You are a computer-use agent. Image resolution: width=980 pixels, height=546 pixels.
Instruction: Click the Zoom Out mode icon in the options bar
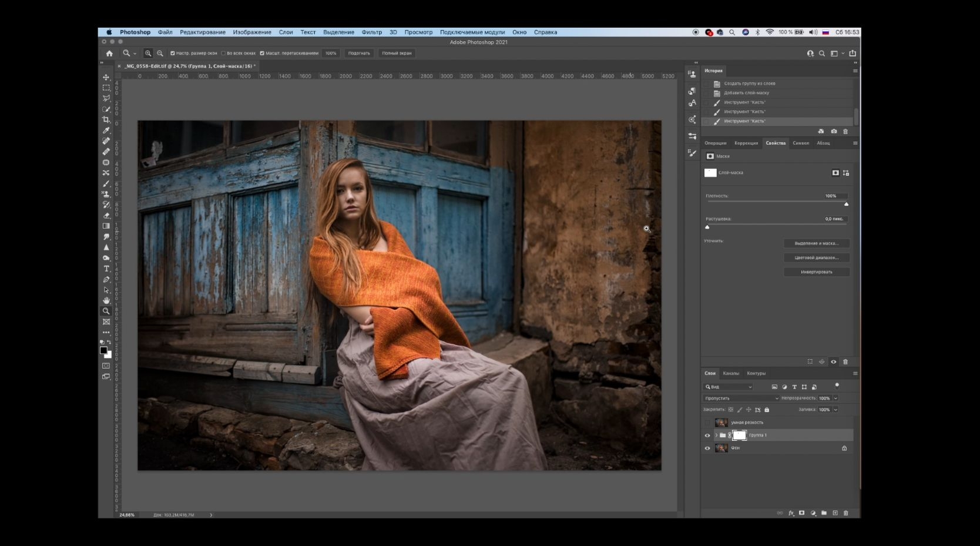pyautogui.click(x=160, y=53)
